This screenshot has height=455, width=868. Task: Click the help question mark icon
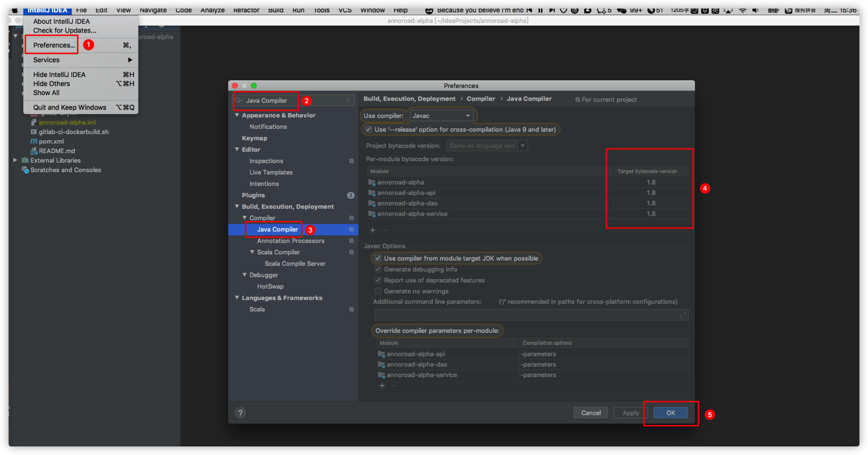coord(240,412)
